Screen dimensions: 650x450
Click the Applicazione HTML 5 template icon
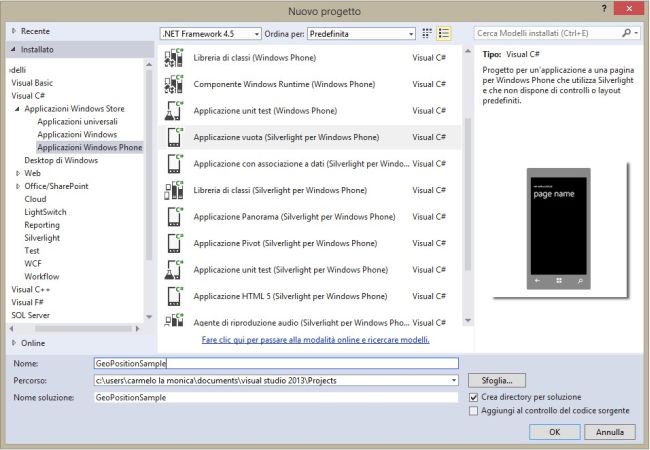click(174, 296)
